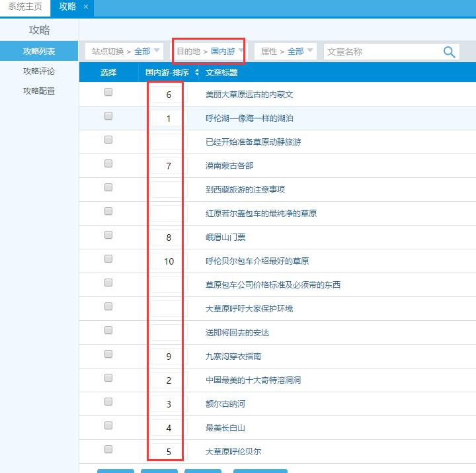The image size is (476, 473).
Task: Edit sort field showing 9
Action: tap(169, 357)
